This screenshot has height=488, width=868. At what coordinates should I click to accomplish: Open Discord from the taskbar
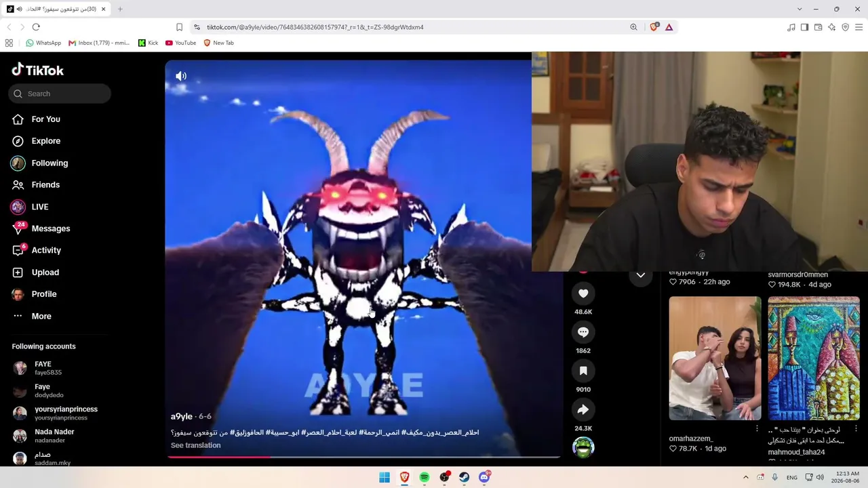point(484,477)
